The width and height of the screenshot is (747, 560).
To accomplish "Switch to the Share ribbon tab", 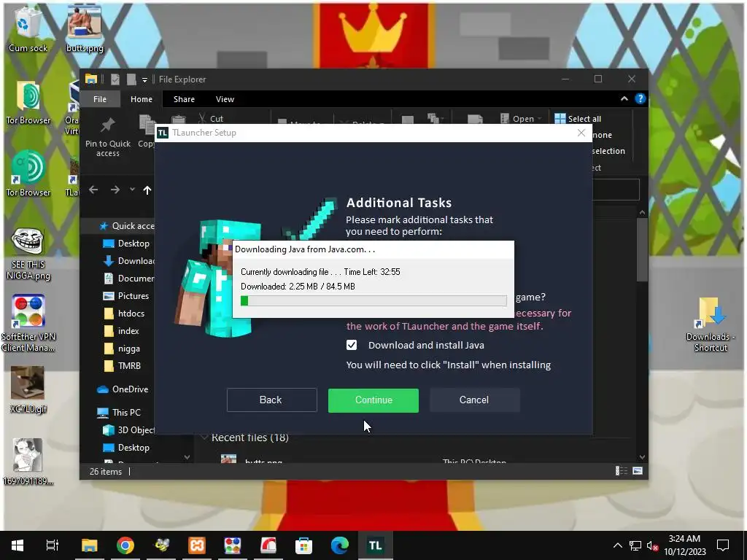I will [x=184, y=99].
